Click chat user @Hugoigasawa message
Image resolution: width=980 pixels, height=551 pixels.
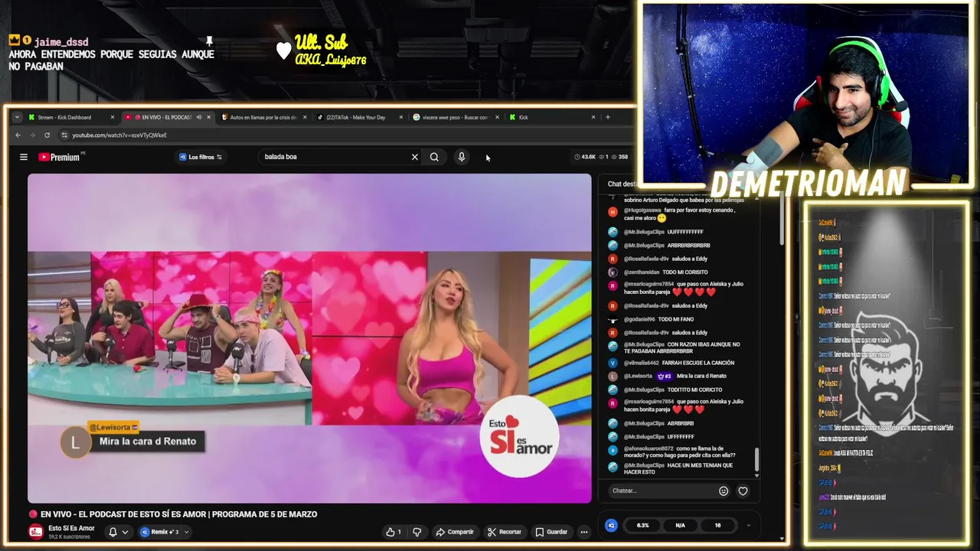coord(680,214)
